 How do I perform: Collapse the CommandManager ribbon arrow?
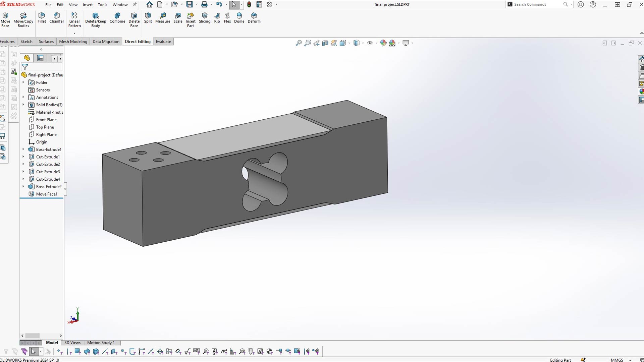642,33
